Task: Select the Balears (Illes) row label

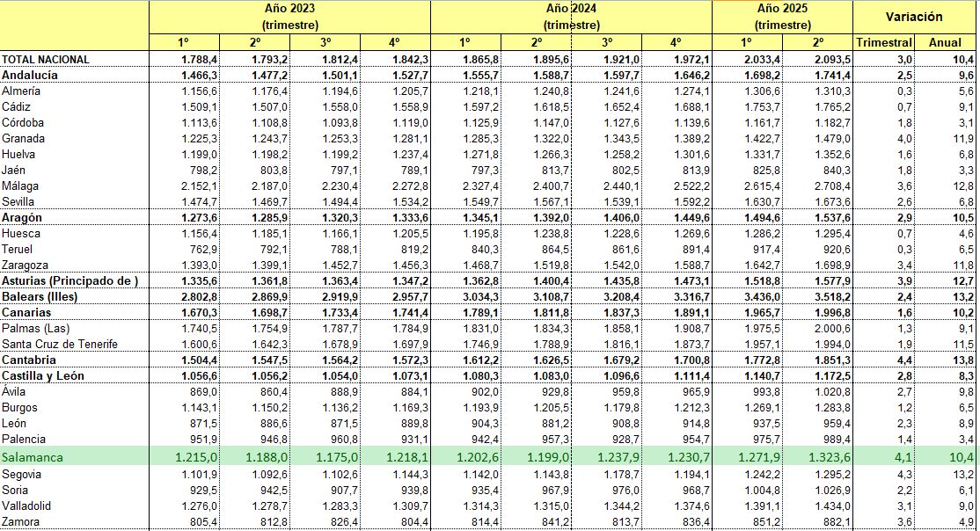Action: coord(40,296)
